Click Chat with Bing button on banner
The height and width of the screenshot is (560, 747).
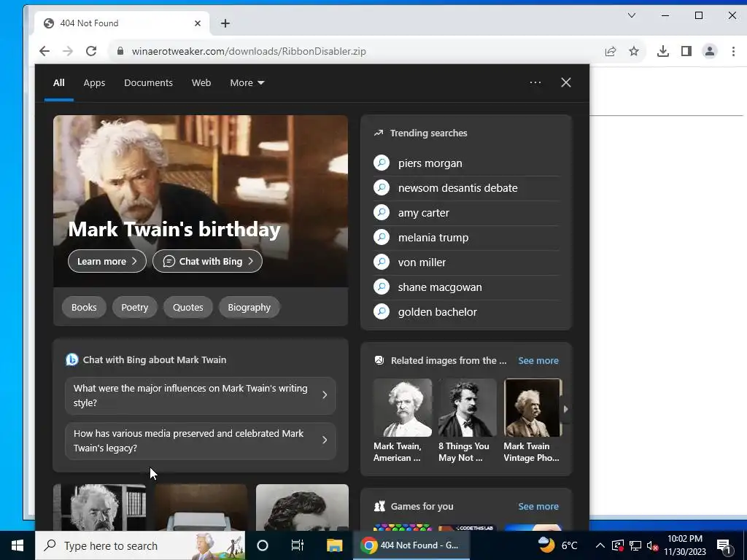(207, 262)
